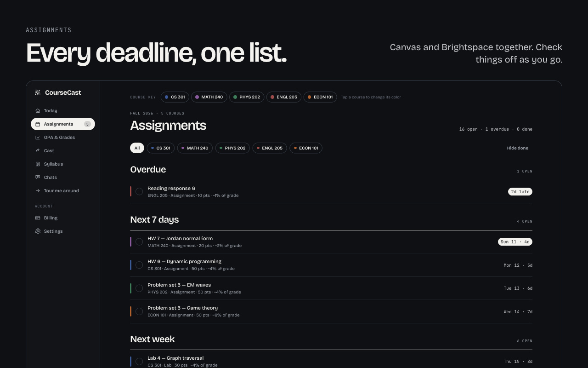Click the Cast share arrow icon

(x=38, y=150)
